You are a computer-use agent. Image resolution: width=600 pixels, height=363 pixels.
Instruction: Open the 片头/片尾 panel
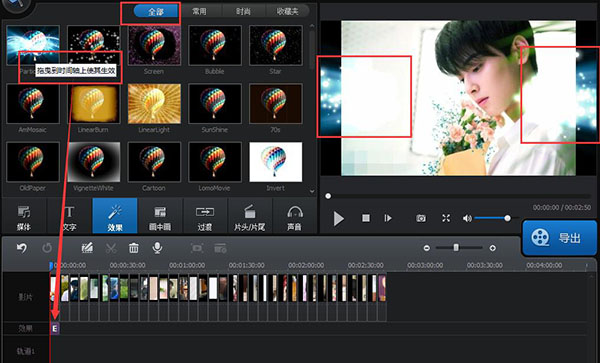click(249, 216)
